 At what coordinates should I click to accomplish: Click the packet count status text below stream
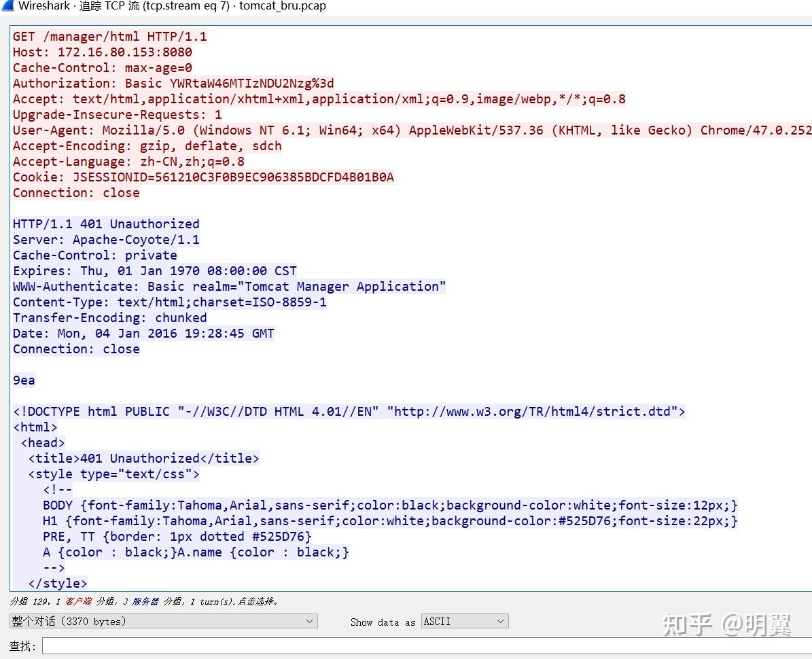[144, 601]
